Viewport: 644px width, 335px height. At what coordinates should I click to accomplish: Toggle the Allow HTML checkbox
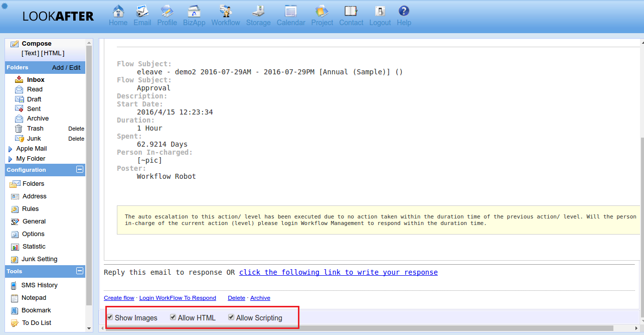tap(173, 317)
